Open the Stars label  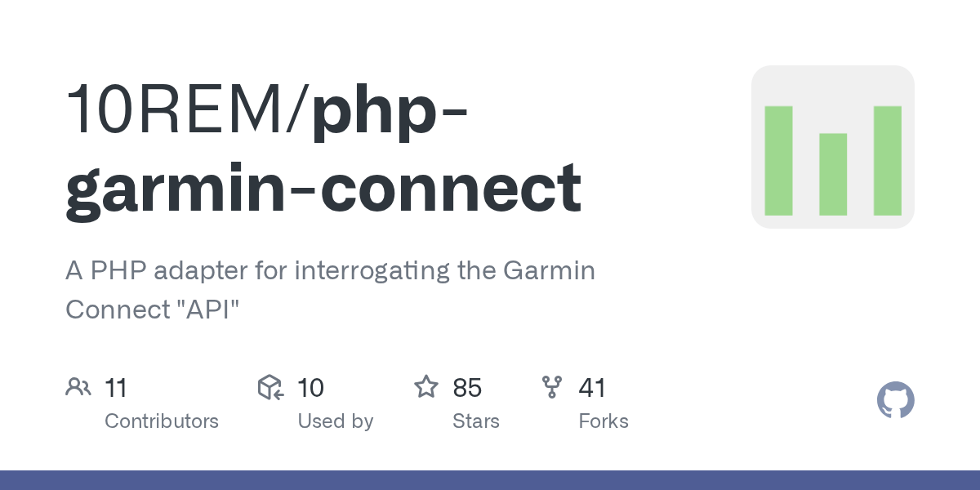pyautogui.click(x=475, y=421)
